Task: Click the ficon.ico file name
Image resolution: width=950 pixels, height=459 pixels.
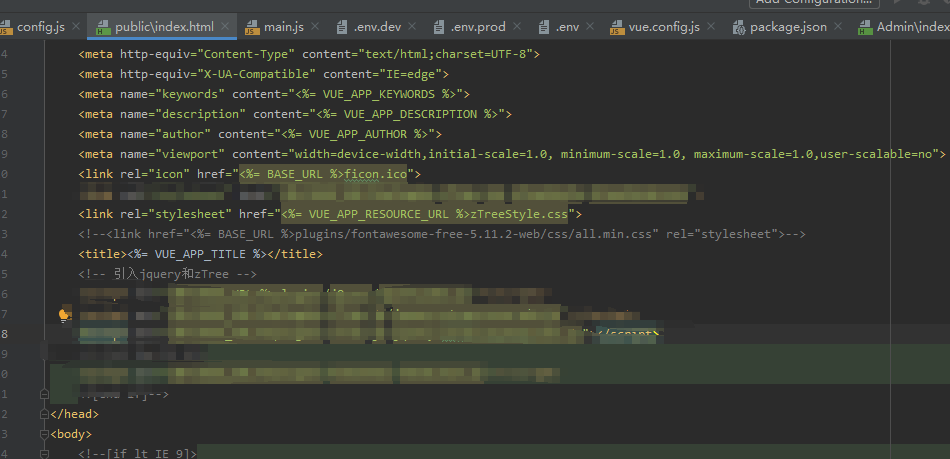Action: pos(376,174)
